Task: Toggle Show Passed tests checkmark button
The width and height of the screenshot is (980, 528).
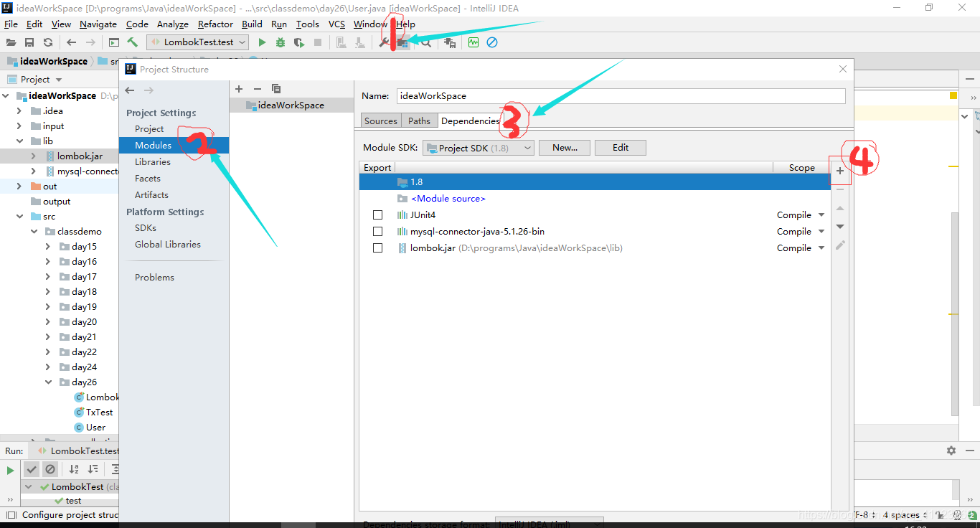Action: (x=32, y=469)
